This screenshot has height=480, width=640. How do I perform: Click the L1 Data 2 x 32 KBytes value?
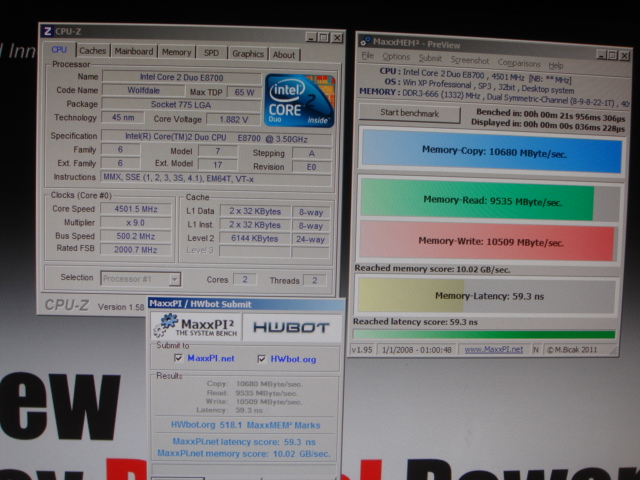(255, 211)
